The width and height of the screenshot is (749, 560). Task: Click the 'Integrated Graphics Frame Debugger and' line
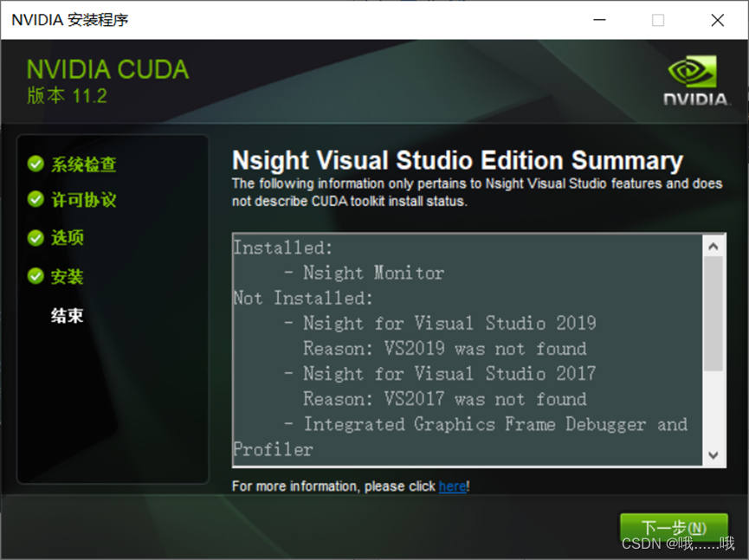click(x=495, y=424)
